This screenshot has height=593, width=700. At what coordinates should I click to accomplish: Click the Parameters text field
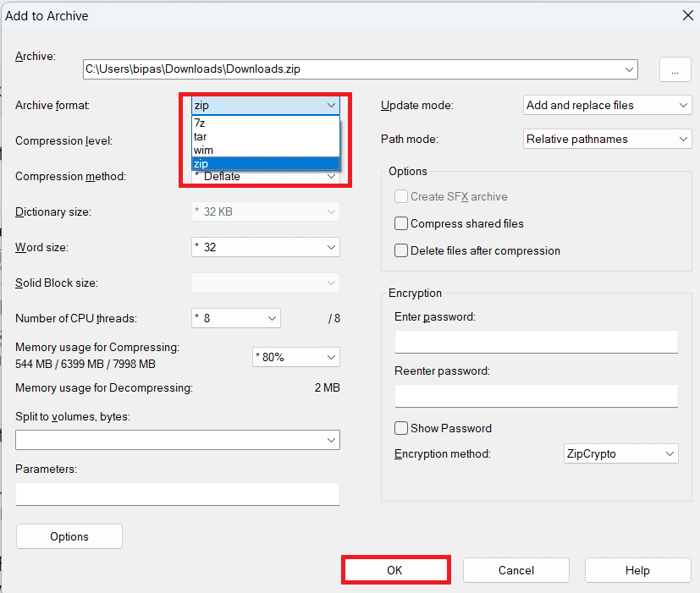click(x=177, y=494)
